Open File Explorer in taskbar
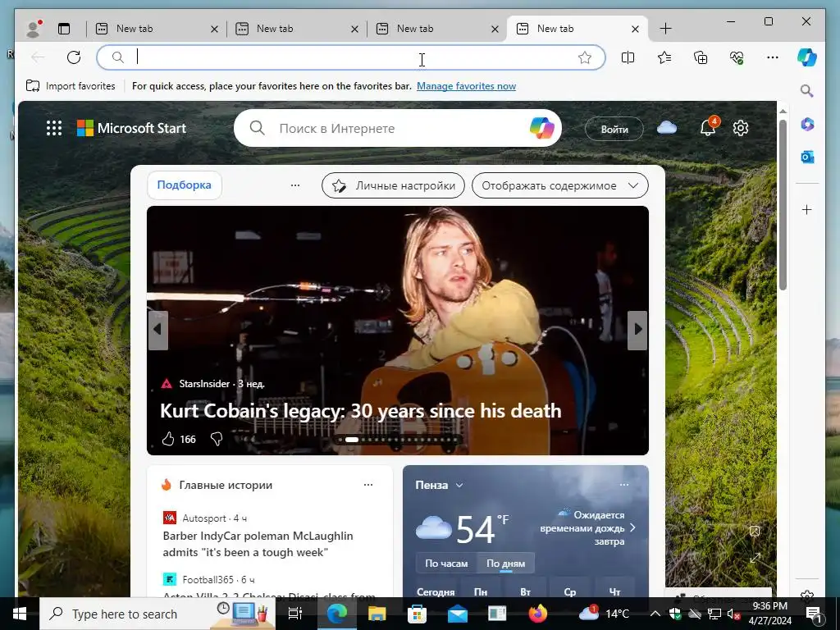The width and height of the screenshot is (840, 630). pyautogui.click(x=377, y=614)
